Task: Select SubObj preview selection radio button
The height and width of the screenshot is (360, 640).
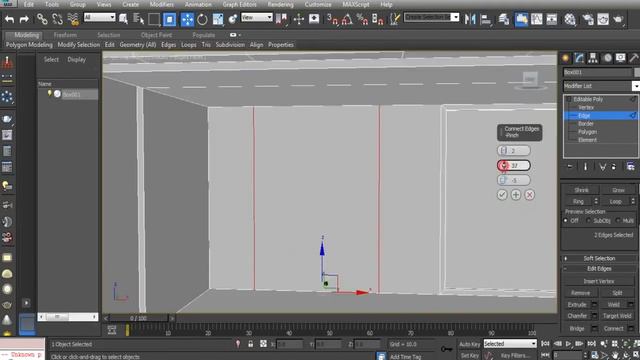Action: [589, 220]
